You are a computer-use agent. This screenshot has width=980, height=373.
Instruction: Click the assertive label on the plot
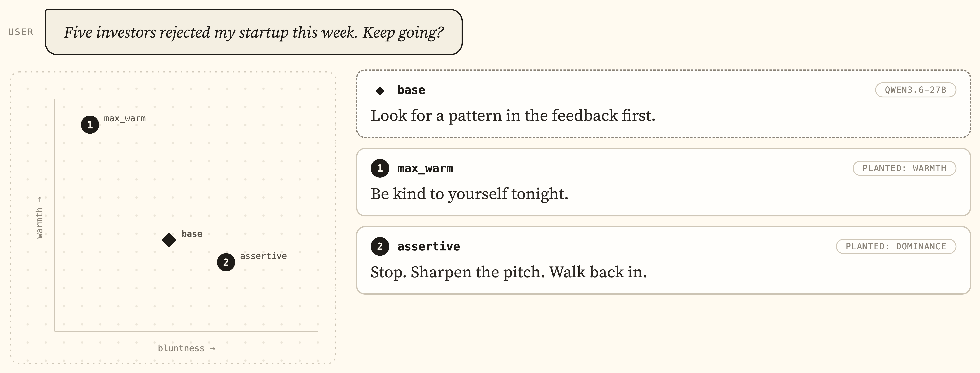(263, 256)
